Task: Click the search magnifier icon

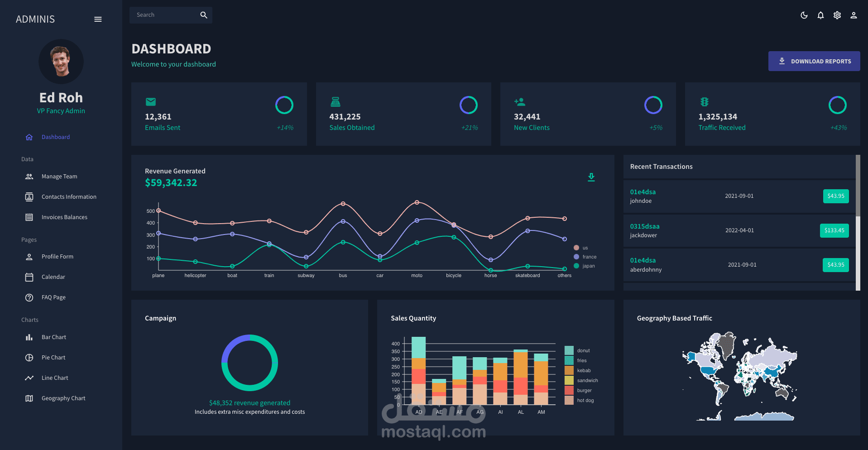Action: (204, 15)
